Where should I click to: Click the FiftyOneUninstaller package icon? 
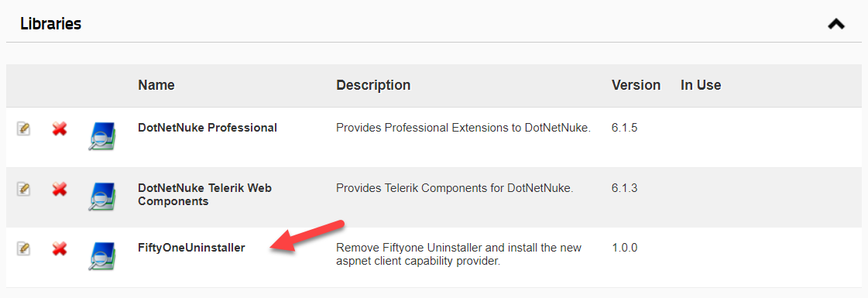(x=102, y=256)
